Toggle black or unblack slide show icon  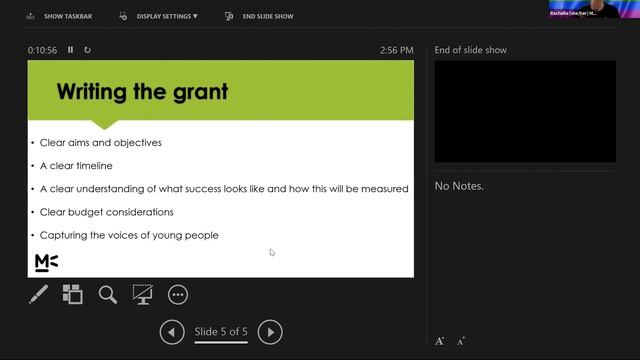click(x=142, y=294)
